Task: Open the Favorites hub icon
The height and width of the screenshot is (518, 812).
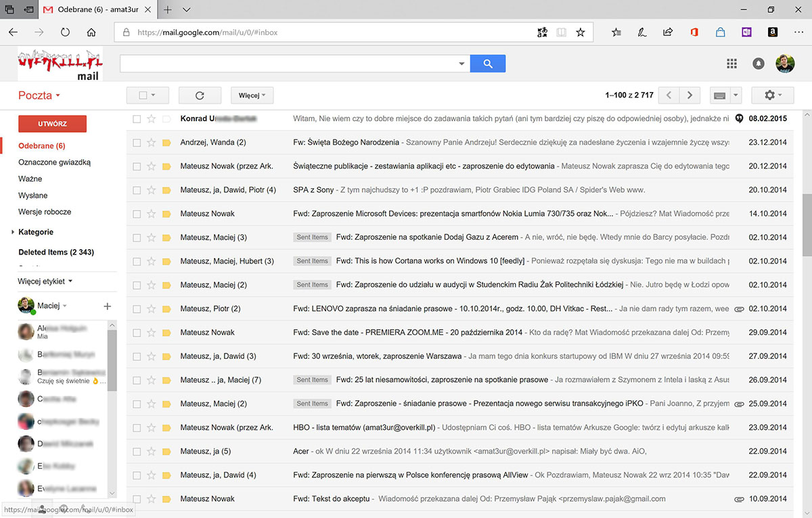Action: click(x=616, y=32)
